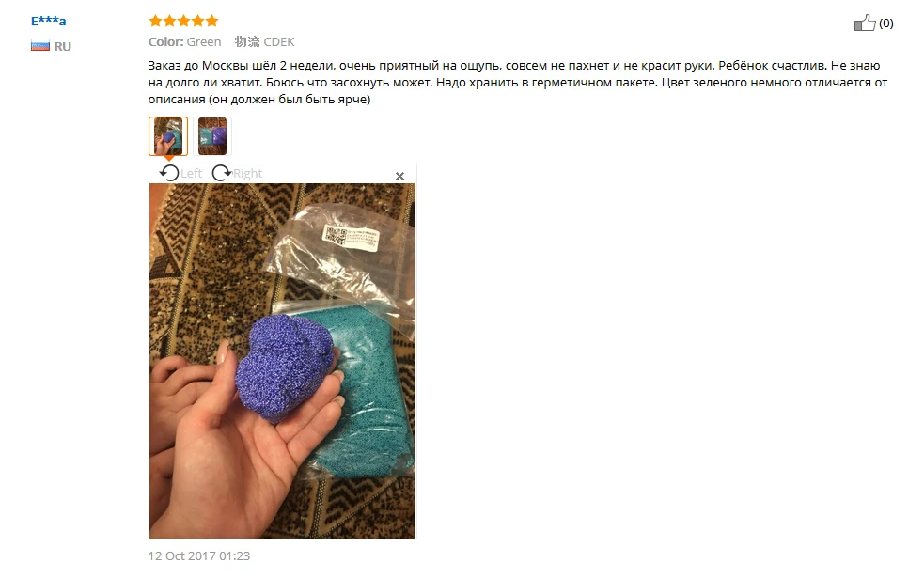Click the 'Right' rotate label
The image size is (924, 578).
(247, 173)
